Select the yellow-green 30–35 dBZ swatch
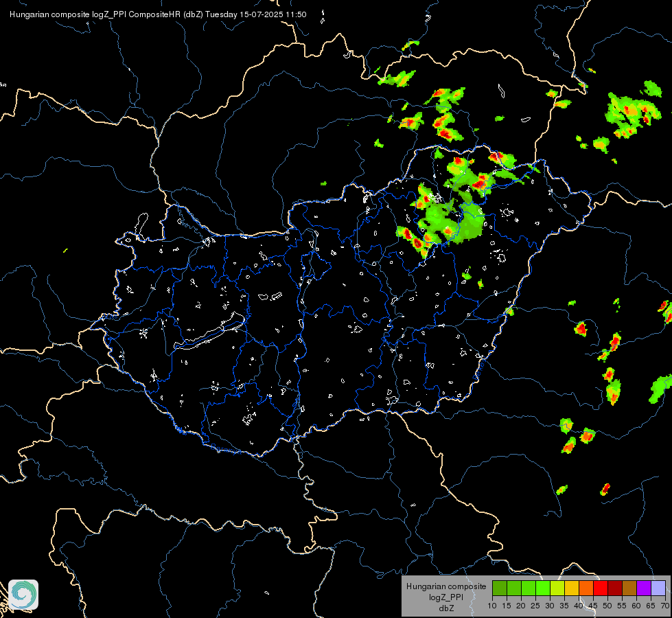Image resolution: width=672 pixels, height=618 pixels. coord(557,588)
